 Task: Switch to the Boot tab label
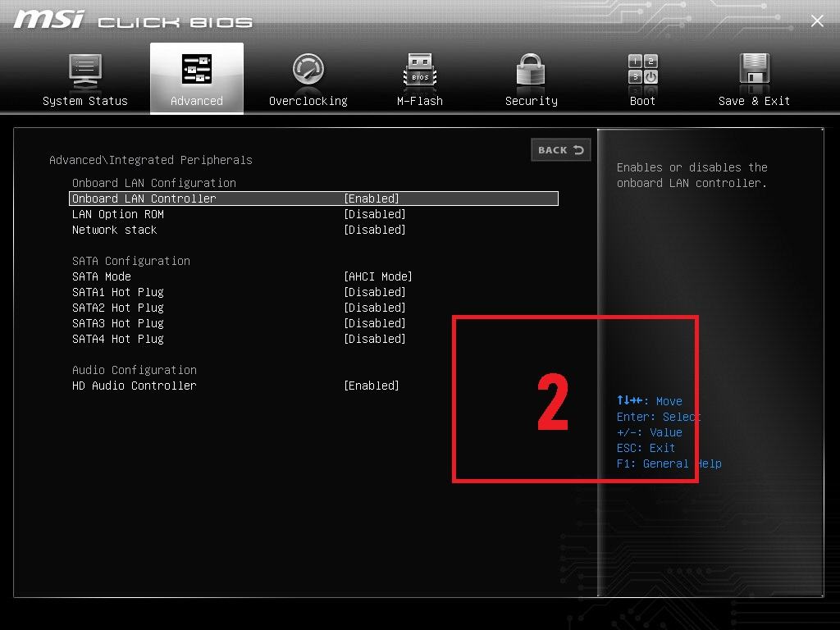[642, 101]
